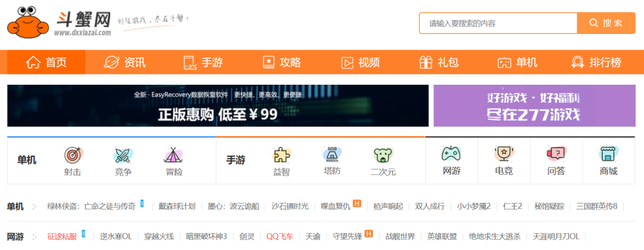Click the orange H badge after 守望先锋
The height and width of the screenshot is (250, 644).
click(369, 234)
